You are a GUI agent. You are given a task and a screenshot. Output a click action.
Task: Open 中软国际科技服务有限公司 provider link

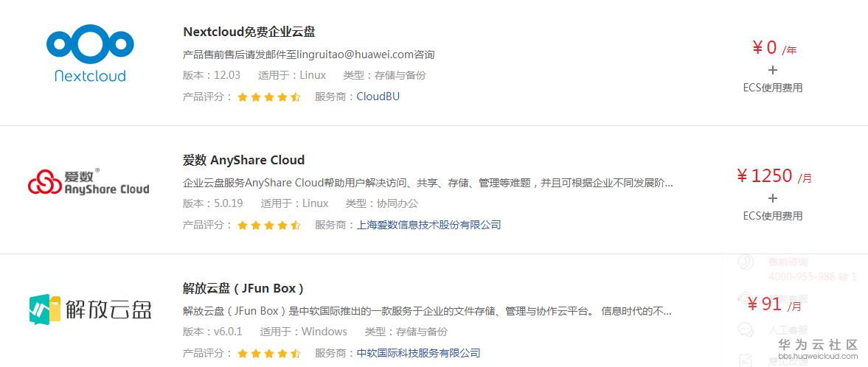click(x=418, y=353)
